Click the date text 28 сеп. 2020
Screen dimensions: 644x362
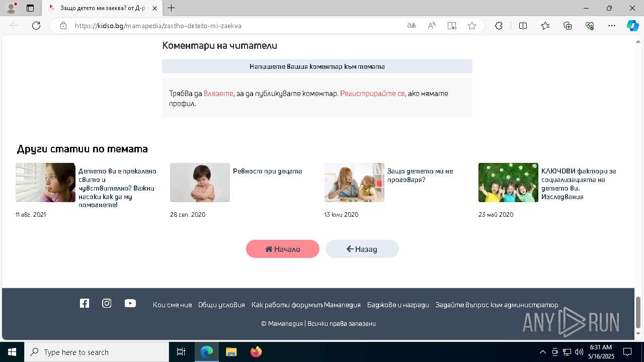pos(188,215)
